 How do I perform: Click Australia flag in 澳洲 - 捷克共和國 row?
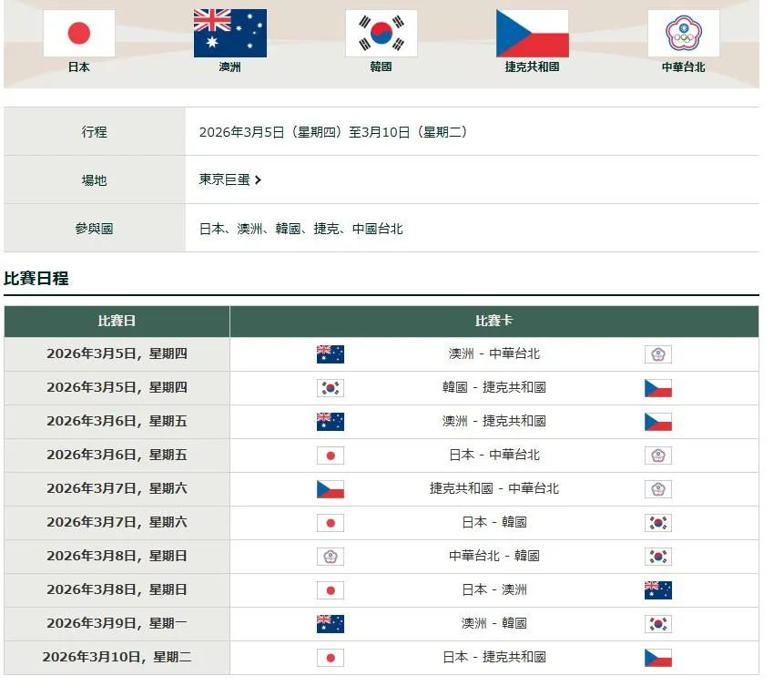click(331, 422)
